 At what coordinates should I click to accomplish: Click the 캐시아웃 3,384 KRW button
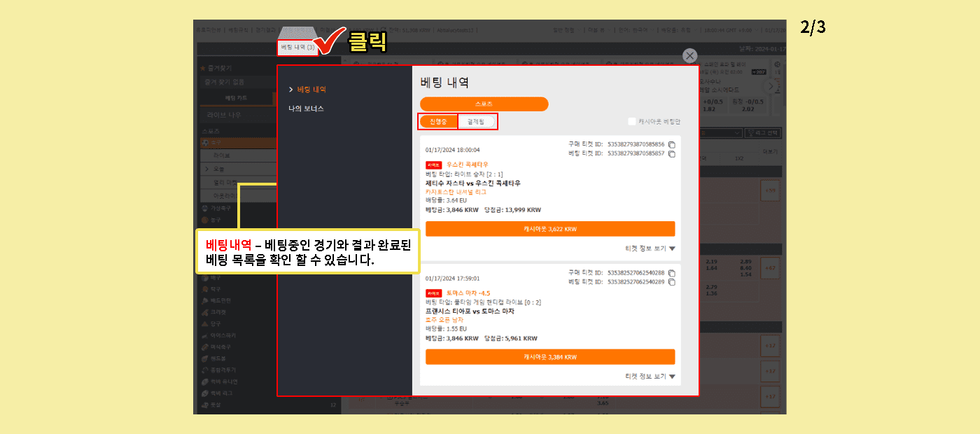[x=550, y=357]
